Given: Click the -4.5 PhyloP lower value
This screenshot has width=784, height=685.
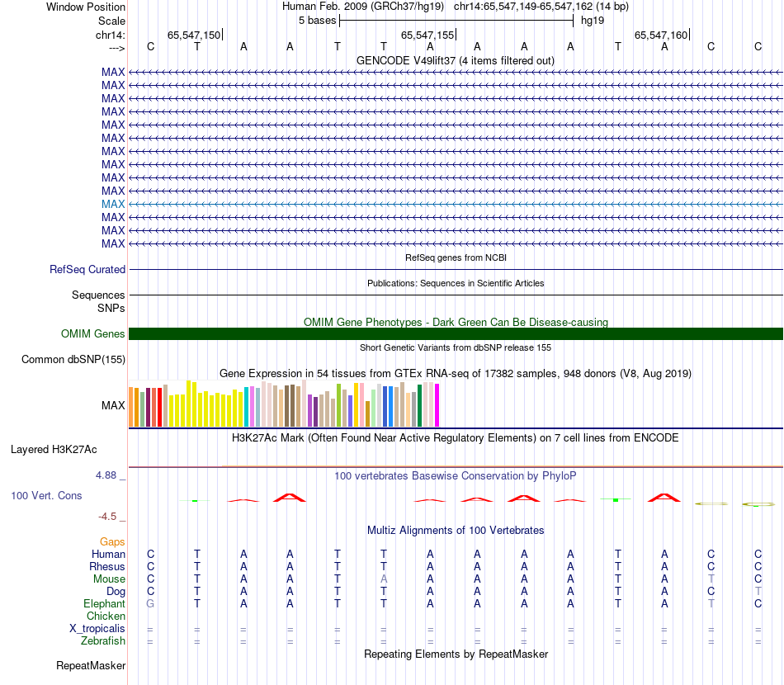Looking at the screenshot, I should click(x=107, y=517).
